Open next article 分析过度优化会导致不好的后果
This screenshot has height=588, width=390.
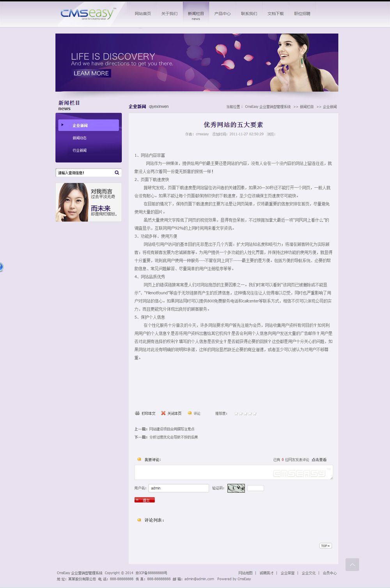coord(174,437)
